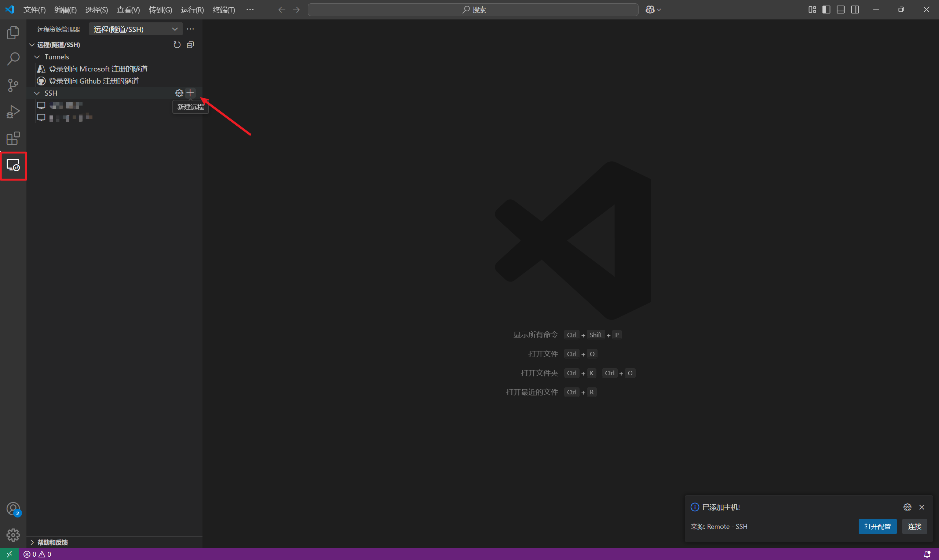Click 连接 button in notification

click(914, 526)
